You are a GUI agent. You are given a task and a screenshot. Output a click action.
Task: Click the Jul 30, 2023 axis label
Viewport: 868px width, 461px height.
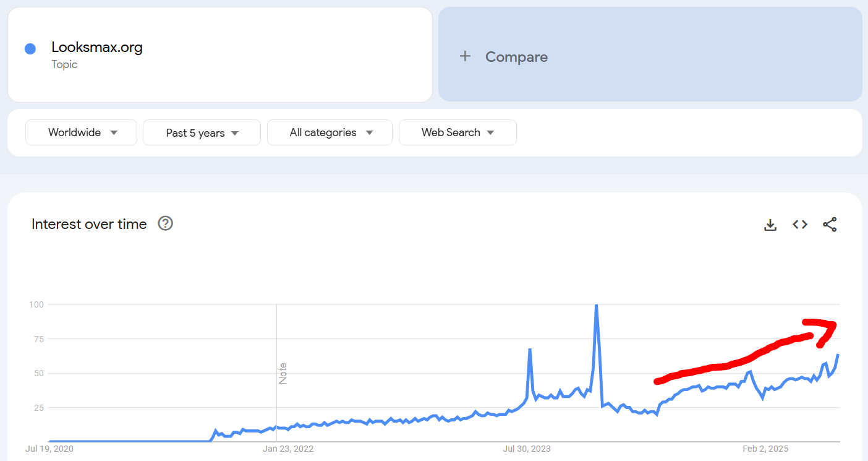coord(527,449)
